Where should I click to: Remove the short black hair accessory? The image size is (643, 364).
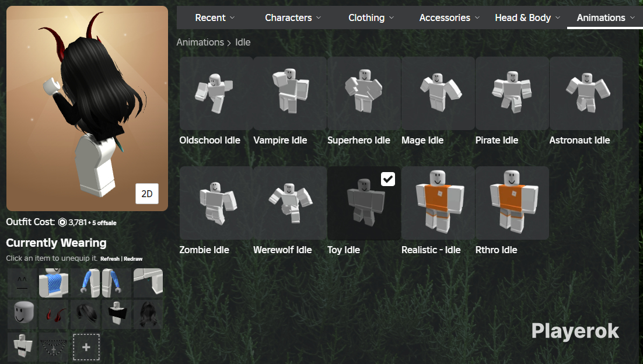pos(85,314)
